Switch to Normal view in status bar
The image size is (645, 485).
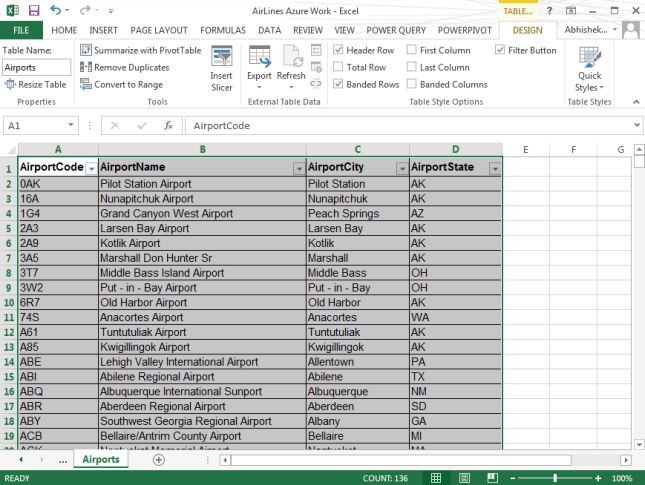coord(436,478)
